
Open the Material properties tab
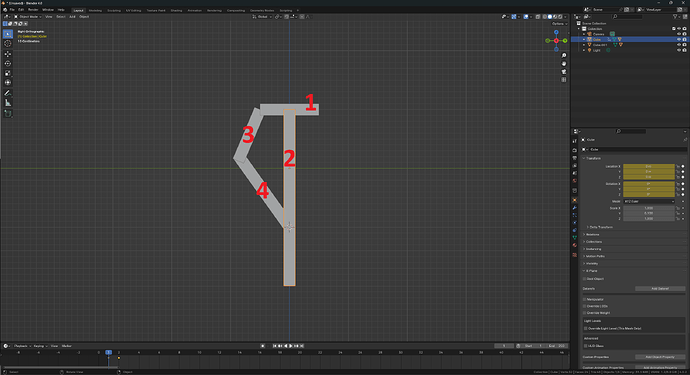click(575, 246)
